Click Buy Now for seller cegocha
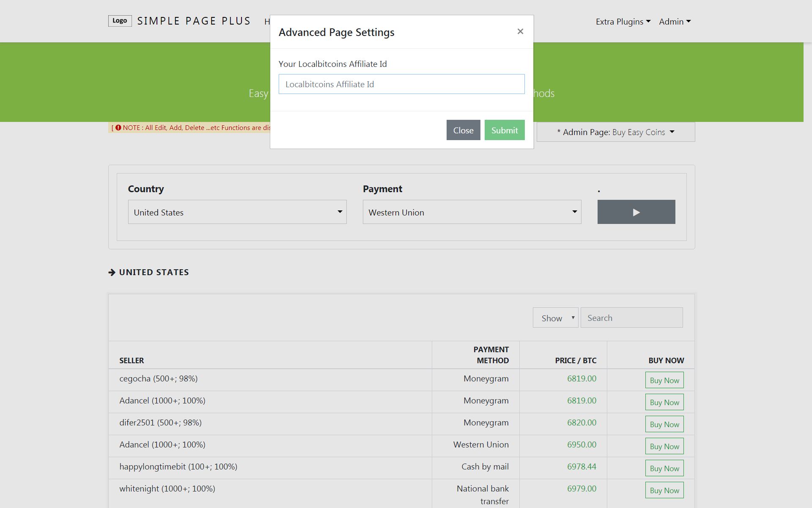The height and width of the screenshot is (508, 812). point(664,380)
